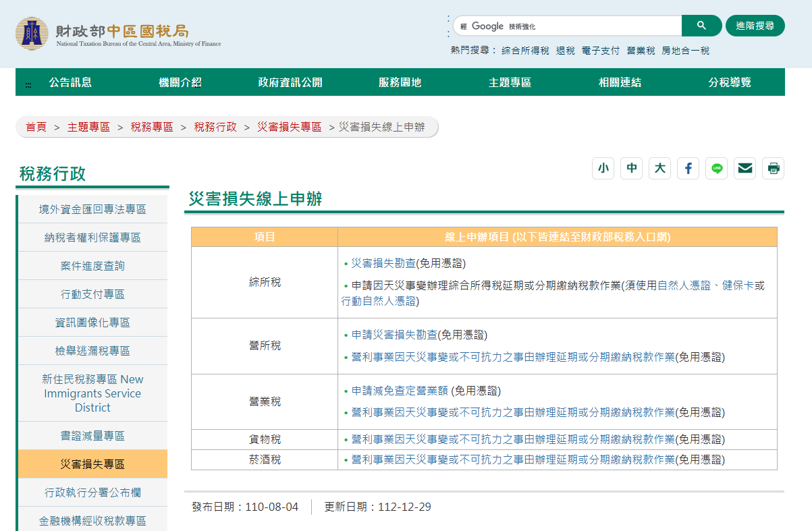Viewport: 812px width, 531px height.
Task: Click the email envelope icon
Action: coord(745,168)
